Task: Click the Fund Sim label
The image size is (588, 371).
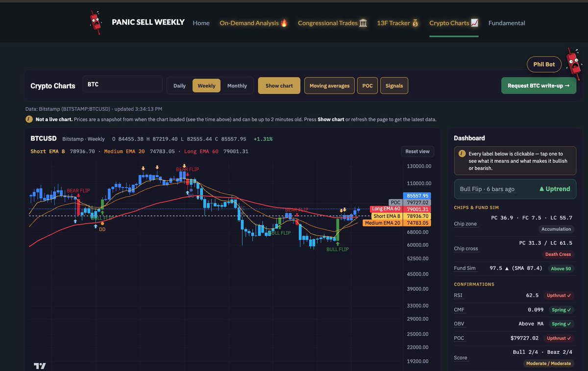Action: click(465, 269)
